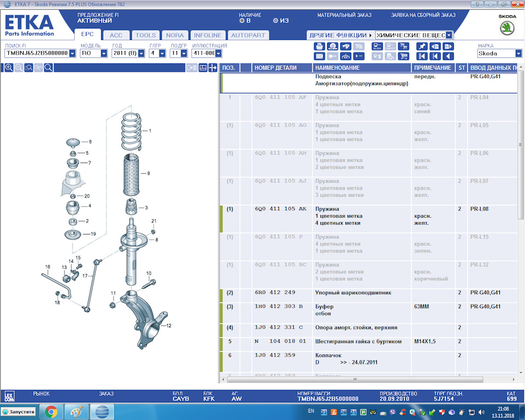The width and height of the screenshot is (525, 420).
Task: Click greyed part row 6Q0 411 105 BC
Action: pos(369,275)
